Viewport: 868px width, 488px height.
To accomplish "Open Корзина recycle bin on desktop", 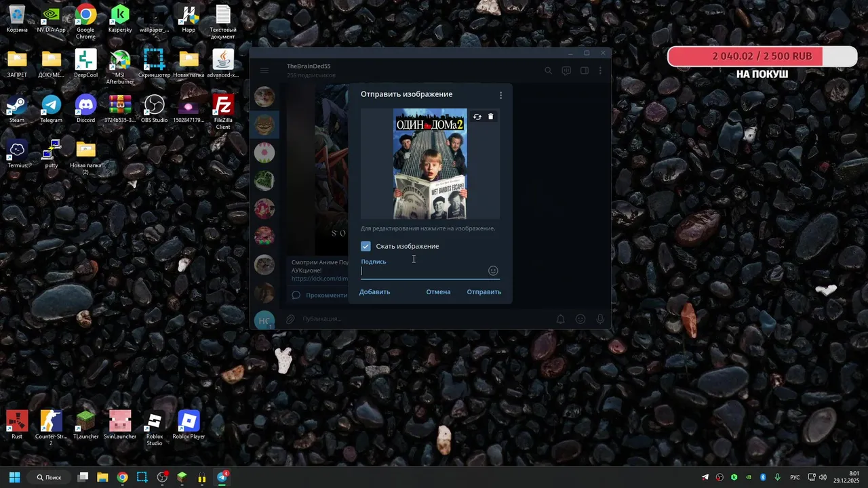I will [17, 19].
